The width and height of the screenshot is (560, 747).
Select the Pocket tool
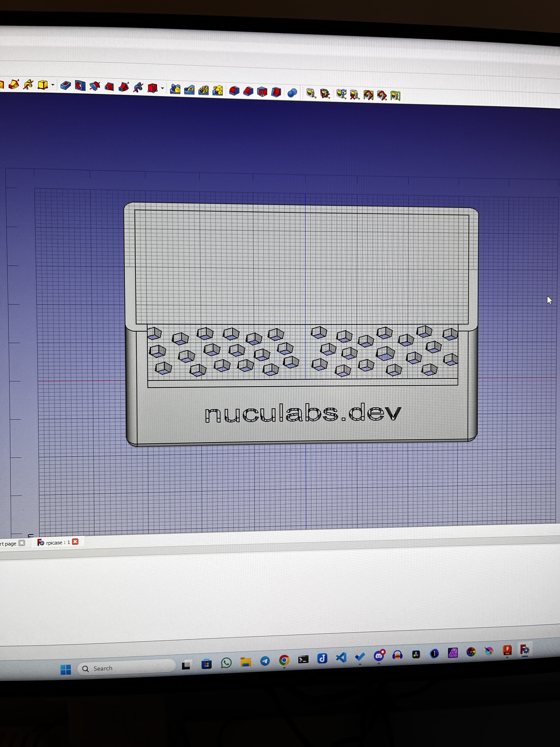(x=66, y=85)
